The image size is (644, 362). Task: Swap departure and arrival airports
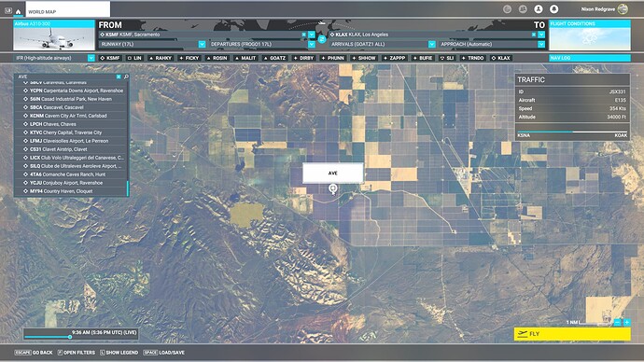pyautogui.click(x=322, y=39)
